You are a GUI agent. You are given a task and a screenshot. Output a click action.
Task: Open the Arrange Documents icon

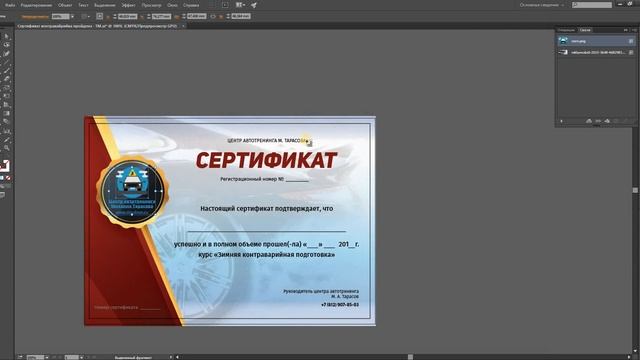point(240,5)
